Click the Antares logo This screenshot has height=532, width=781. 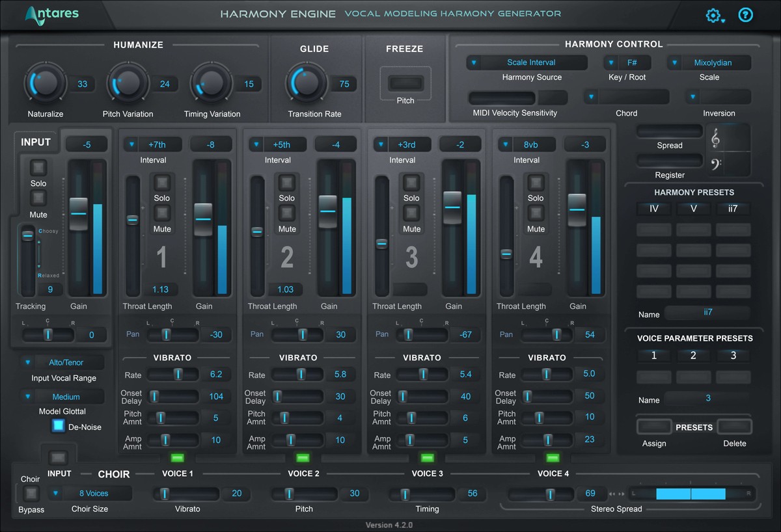(50, 15)
